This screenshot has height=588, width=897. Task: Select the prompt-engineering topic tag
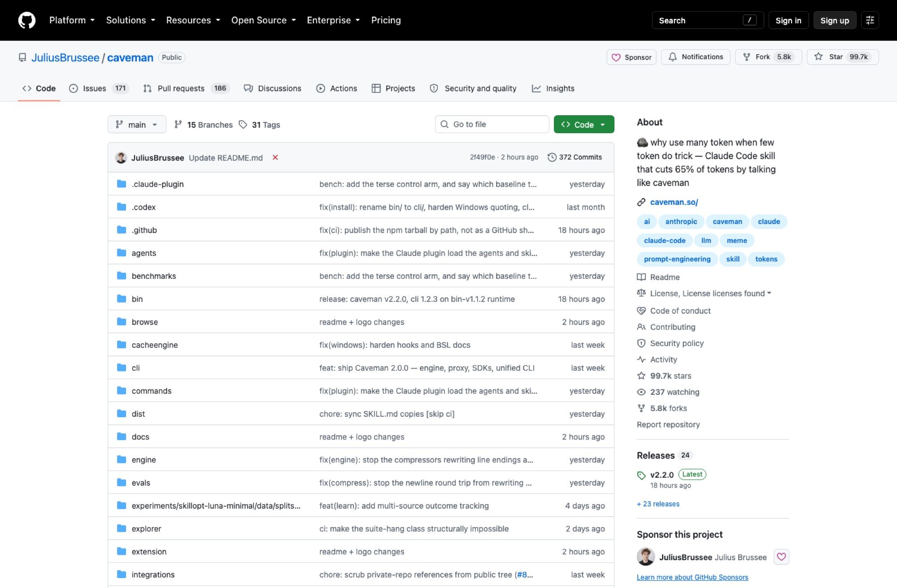tap(677, 259)
